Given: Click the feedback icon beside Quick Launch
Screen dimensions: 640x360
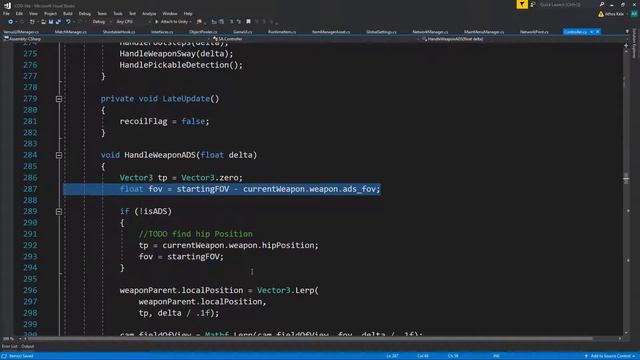Looking at the screenshot, I should click(x=533, y=4).
